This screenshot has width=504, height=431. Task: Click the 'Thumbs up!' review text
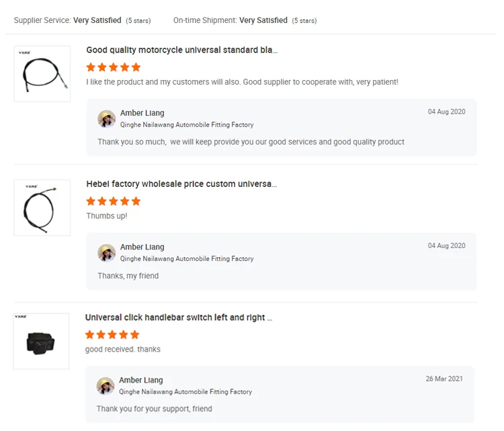[107, 217]
